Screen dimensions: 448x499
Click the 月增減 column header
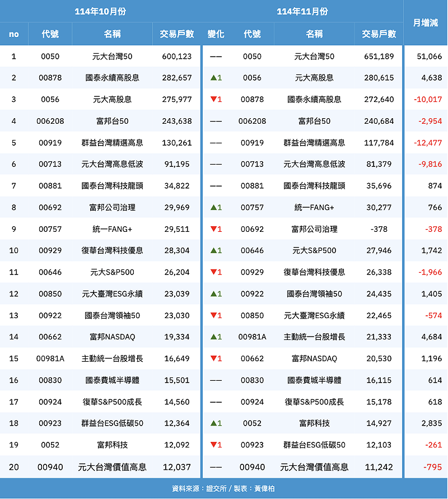(426, 22)
